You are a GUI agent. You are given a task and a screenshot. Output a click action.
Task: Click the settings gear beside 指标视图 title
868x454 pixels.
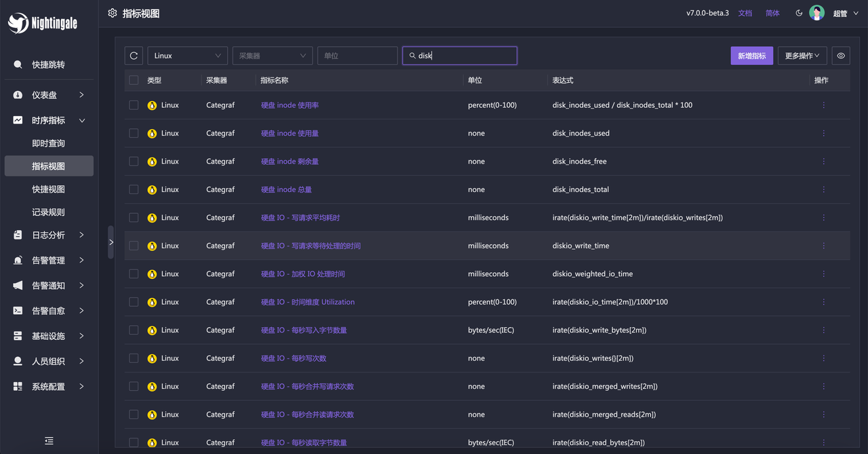click(113, 13)
